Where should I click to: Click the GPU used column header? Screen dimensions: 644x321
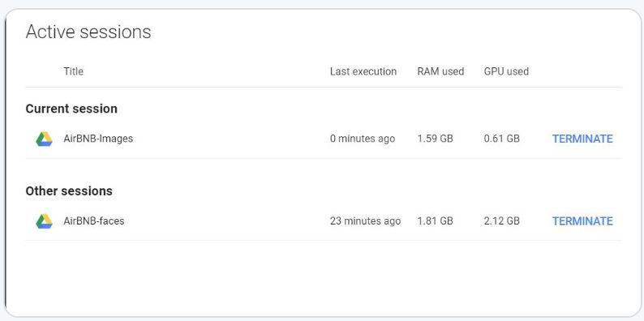[x=506, y=71]
